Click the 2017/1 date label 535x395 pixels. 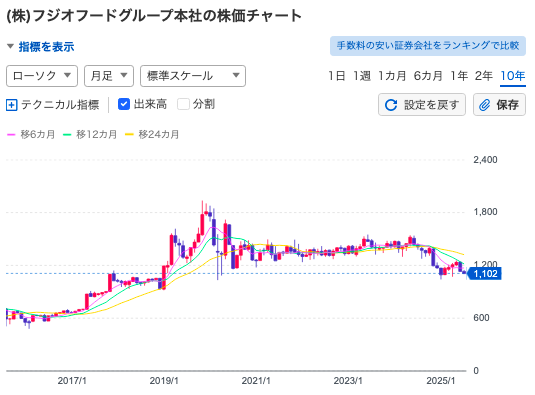click(x=72, y=381)
